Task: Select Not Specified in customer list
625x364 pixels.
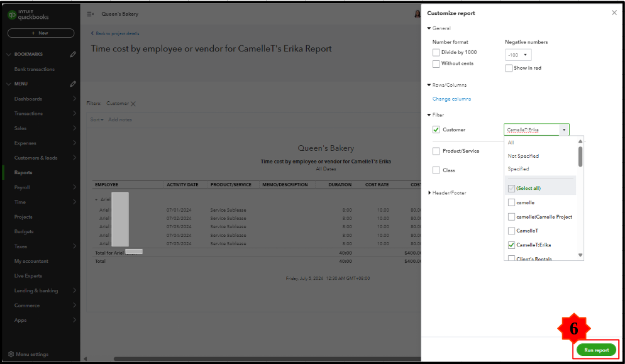Action: [523, 156]
